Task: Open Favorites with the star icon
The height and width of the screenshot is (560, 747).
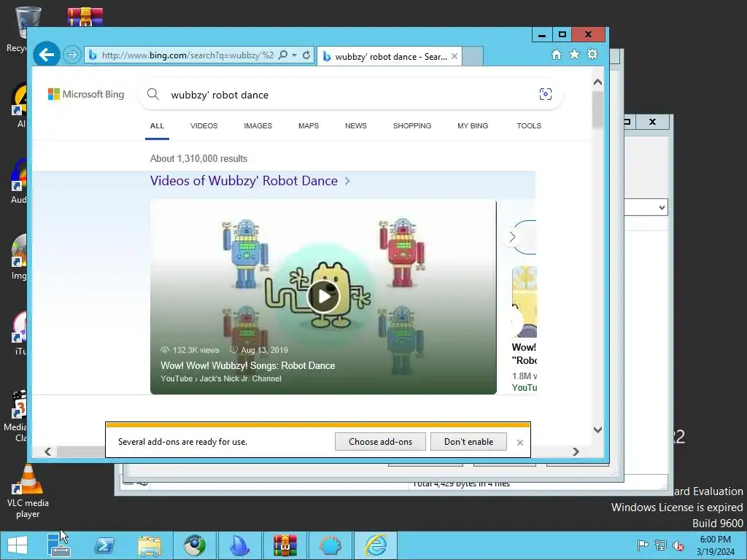Action: 575,54
